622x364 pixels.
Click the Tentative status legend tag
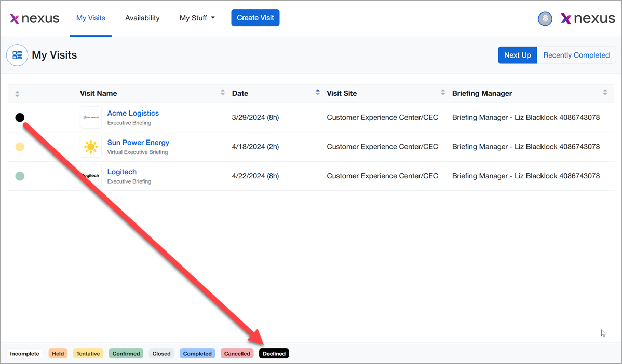[x=88, y=354]
